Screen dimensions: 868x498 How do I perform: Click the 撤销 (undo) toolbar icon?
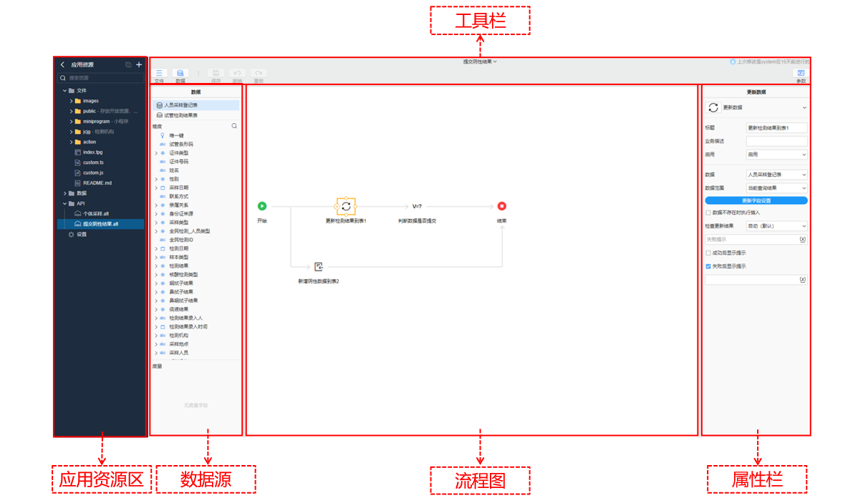click(x=236, y=72)
